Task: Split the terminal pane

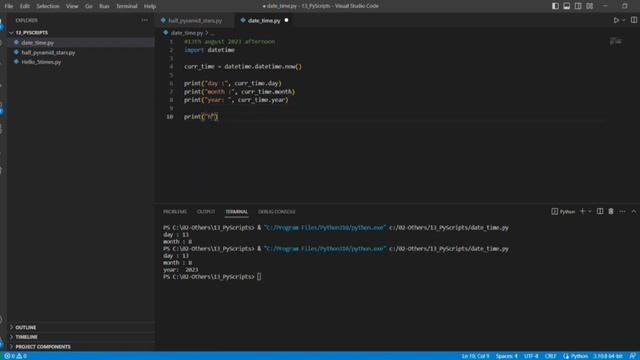Action: tap(600, 211)
